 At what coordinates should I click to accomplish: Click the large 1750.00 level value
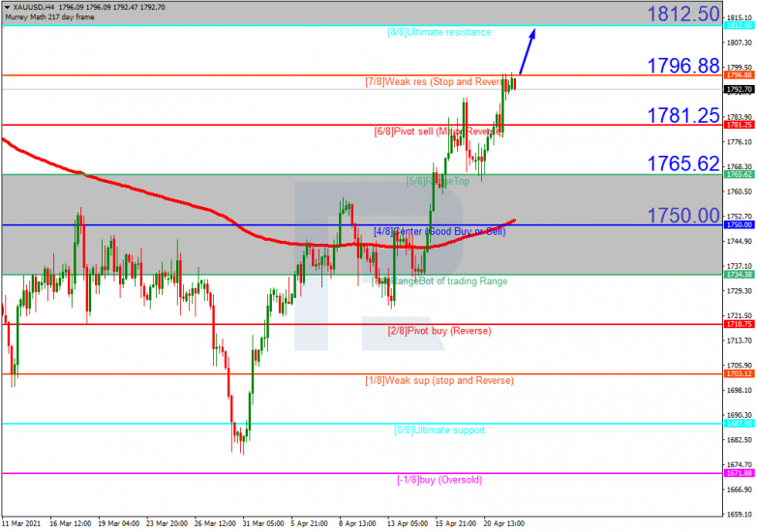click(683, 215)
